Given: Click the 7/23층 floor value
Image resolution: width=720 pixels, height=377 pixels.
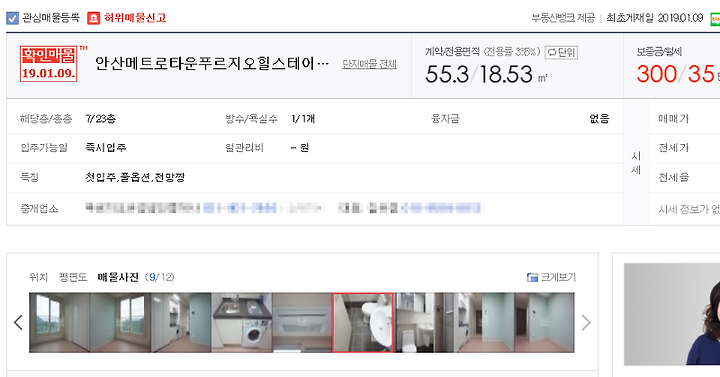Looking at the screenshot, I should 101,119.
